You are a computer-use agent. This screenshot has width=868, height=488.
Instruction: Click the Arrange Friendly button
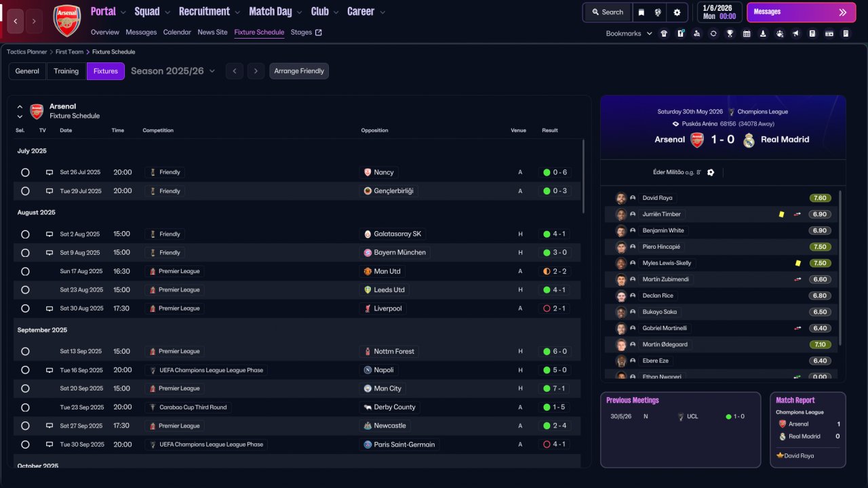click(x=299, y=71)
